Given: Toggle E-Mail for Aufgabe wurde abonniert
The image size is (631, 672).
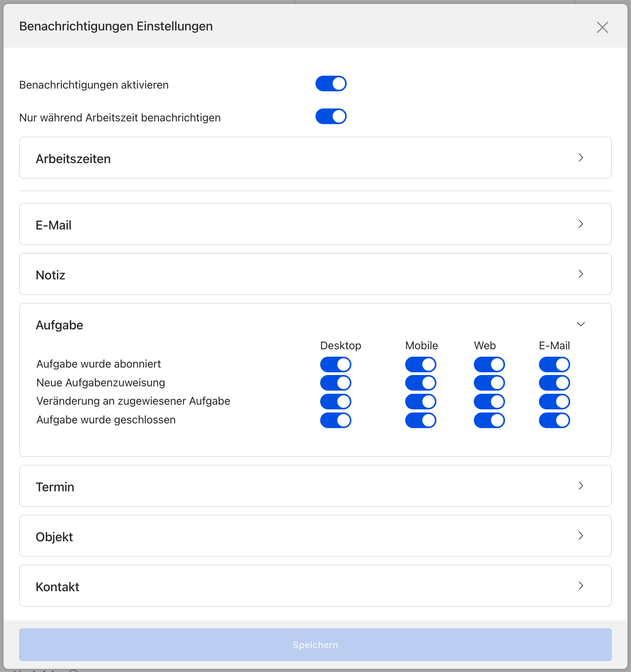Looking at the screenshot, I should coord(554,364).
